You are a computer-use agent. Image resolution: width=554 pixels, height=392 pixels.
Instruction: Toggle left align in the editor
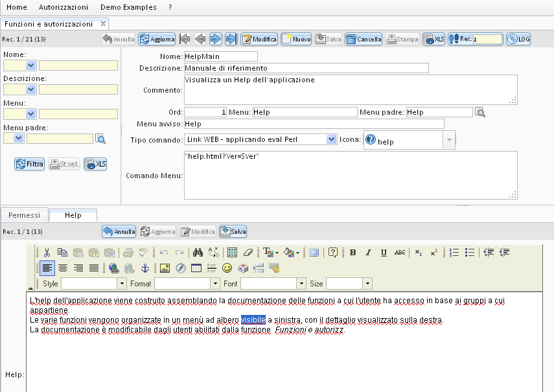point(47,268)
